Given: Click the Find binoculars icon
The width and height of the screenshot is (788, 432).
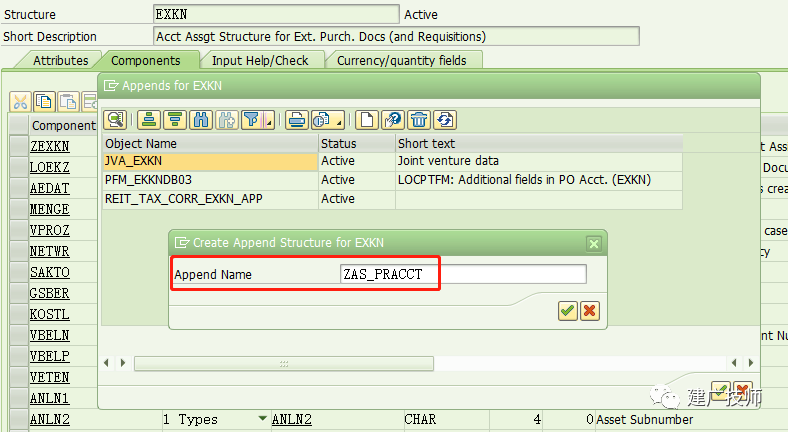Looking at the screenshot, I should pyautogui.click(x=201, y=120).
